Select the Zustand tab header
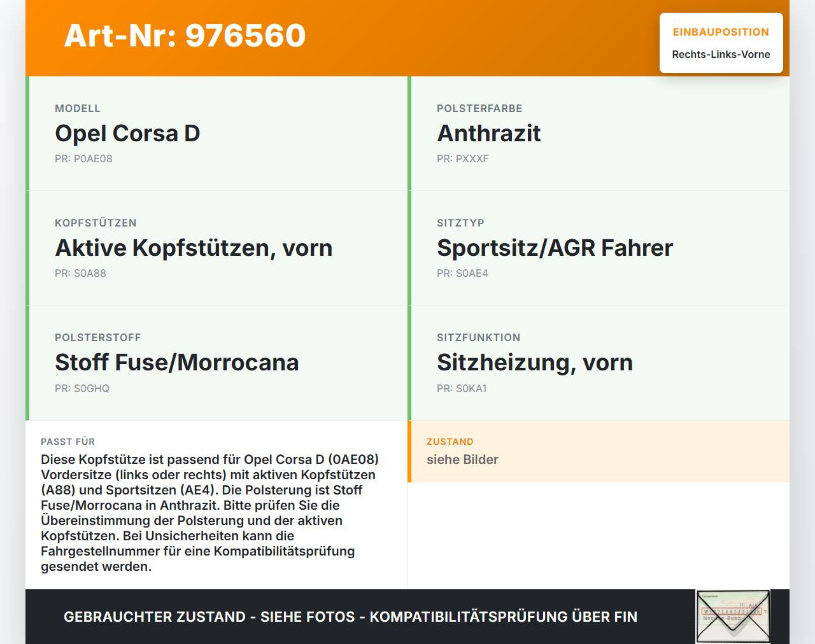The height and width of the screenshot is (644, 815). [450, 442]
